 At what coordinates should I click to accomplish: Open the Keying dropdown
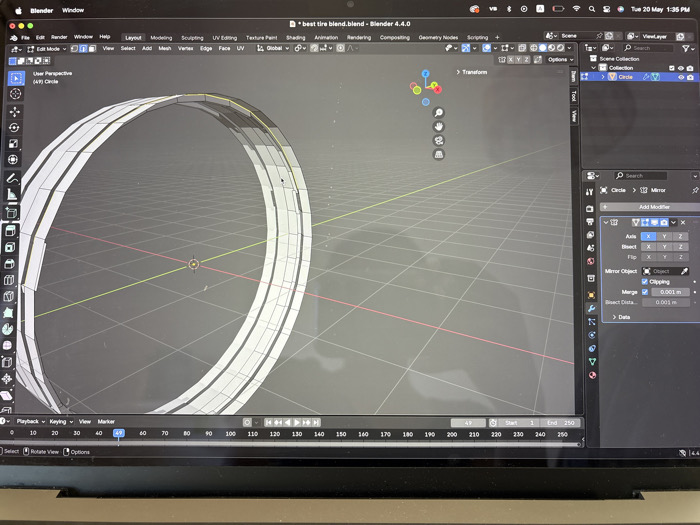61,421
